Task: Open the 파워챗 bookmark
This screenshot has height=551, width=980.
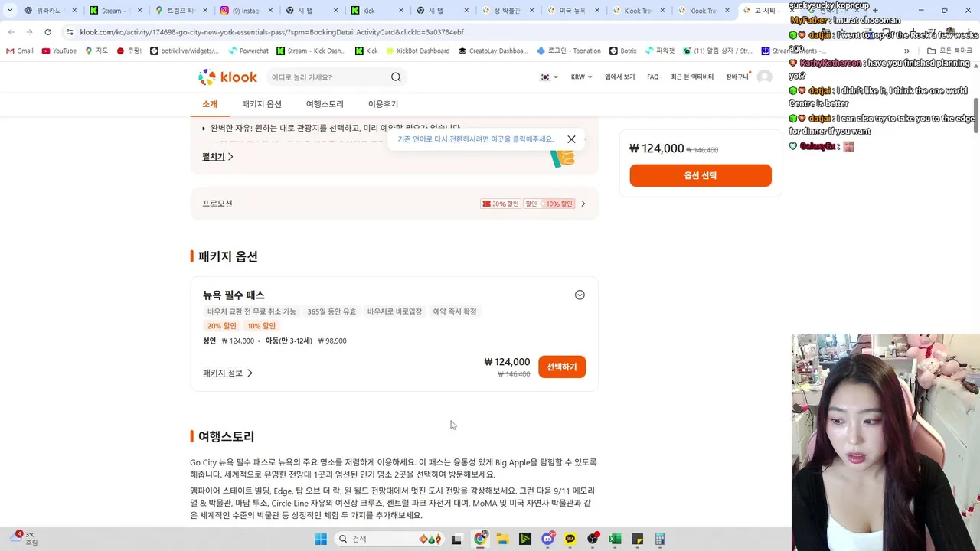Action: tap(659, 51)
